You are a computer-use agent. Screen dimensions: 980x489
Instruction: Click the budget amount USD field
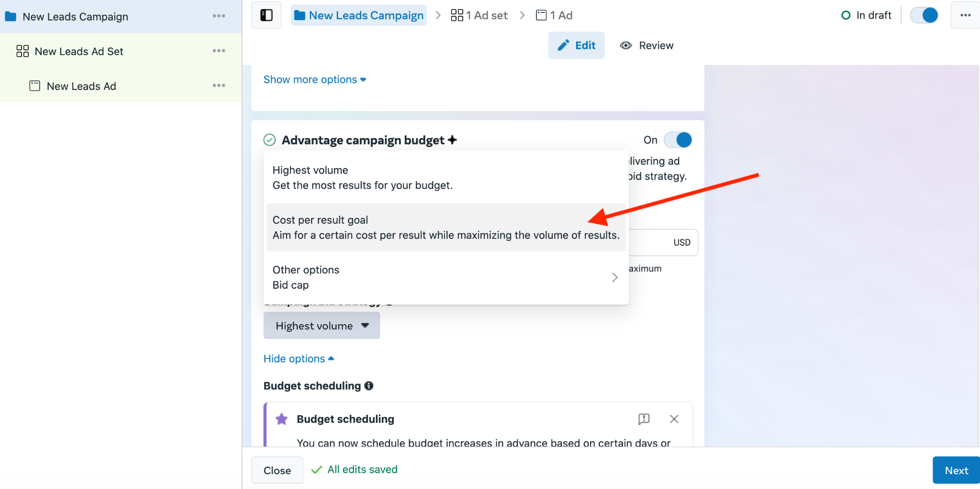tap(663, 243)
